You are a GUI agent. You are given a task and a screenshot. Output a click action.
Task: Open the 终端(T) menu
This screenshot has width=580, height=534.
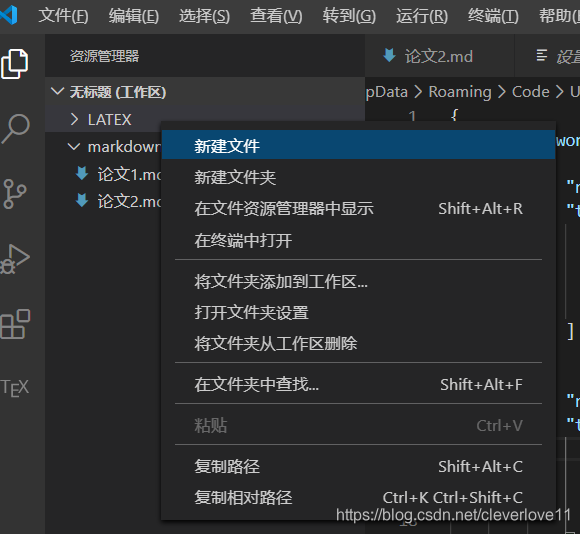tap(493, 16)
